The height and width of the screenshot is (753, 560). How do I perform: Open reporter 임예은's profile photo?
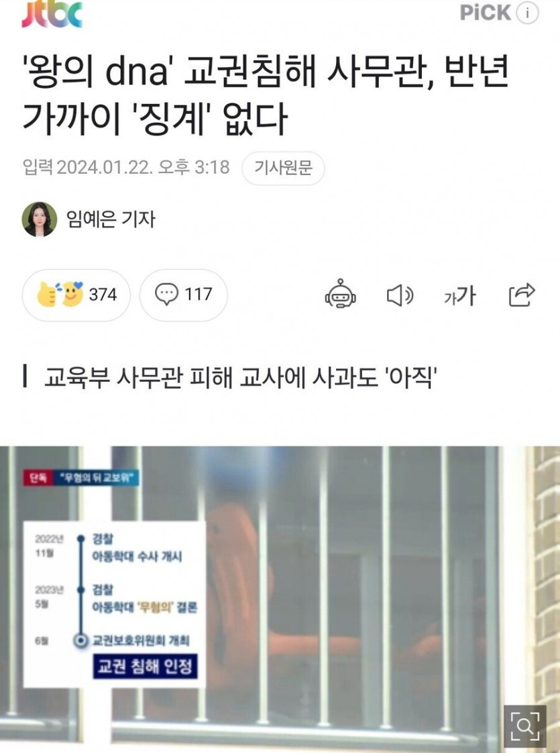pyautogui.click(x=40, y=219)
